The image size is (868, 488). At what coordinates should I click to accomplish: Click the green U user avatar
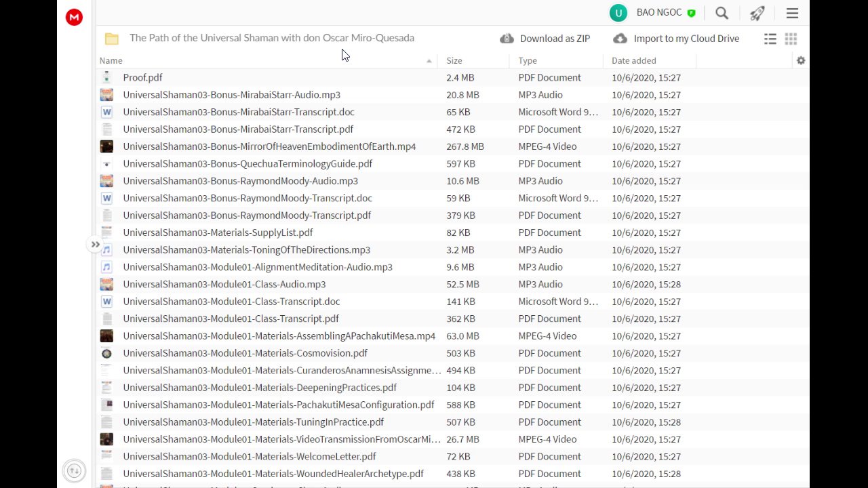[618, 13]
